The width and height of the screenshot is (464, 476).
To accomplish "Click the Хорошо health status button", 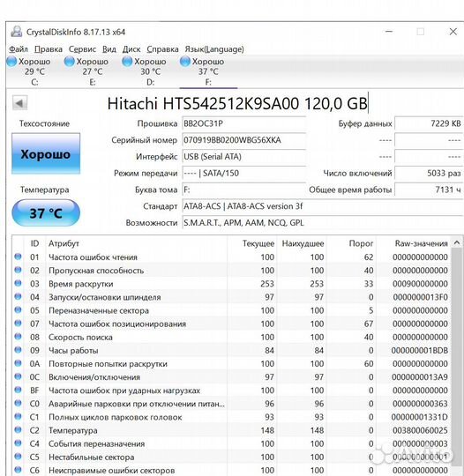I will tap(46, 154).
